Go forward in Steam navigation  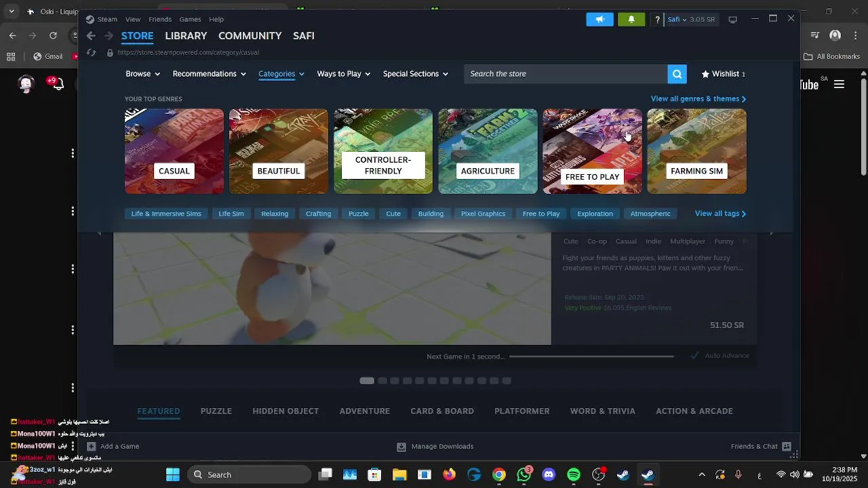tap(108, 36)
